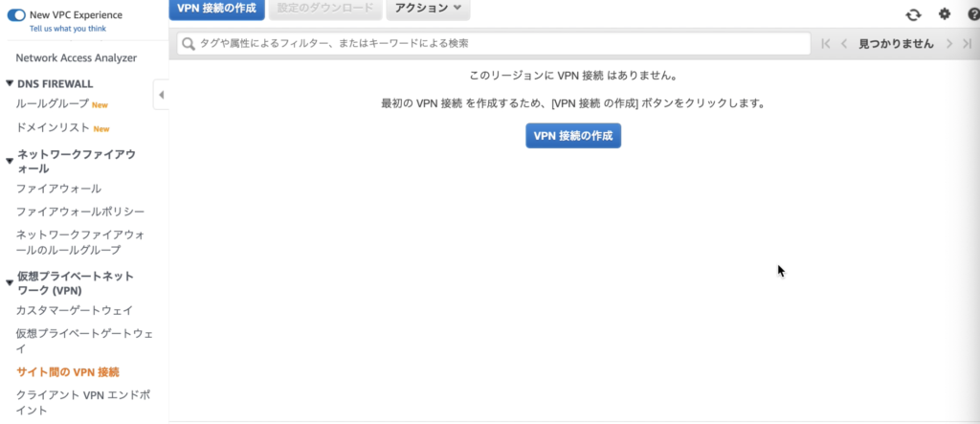The image size is (980, 424).
Task: Click 設定のダウンロード button
Action: click(325, 8)
